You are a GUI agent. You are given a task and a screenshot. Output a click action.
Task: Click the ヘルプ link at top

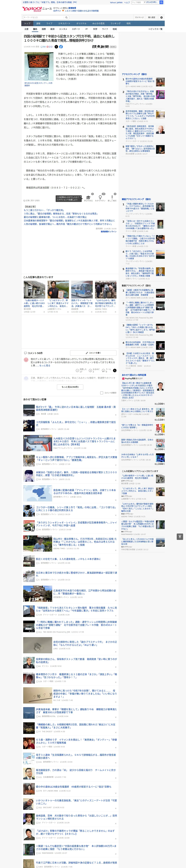pos(127,2)
